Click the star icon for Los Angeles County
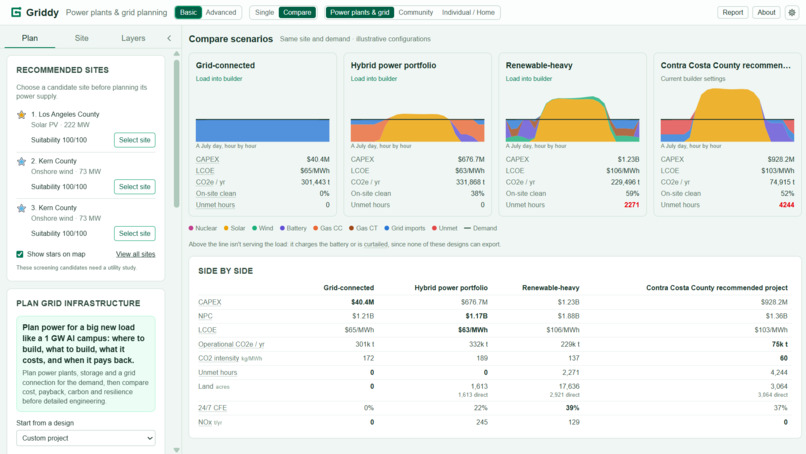Screen dimensions: 806x454 [22, 115]
